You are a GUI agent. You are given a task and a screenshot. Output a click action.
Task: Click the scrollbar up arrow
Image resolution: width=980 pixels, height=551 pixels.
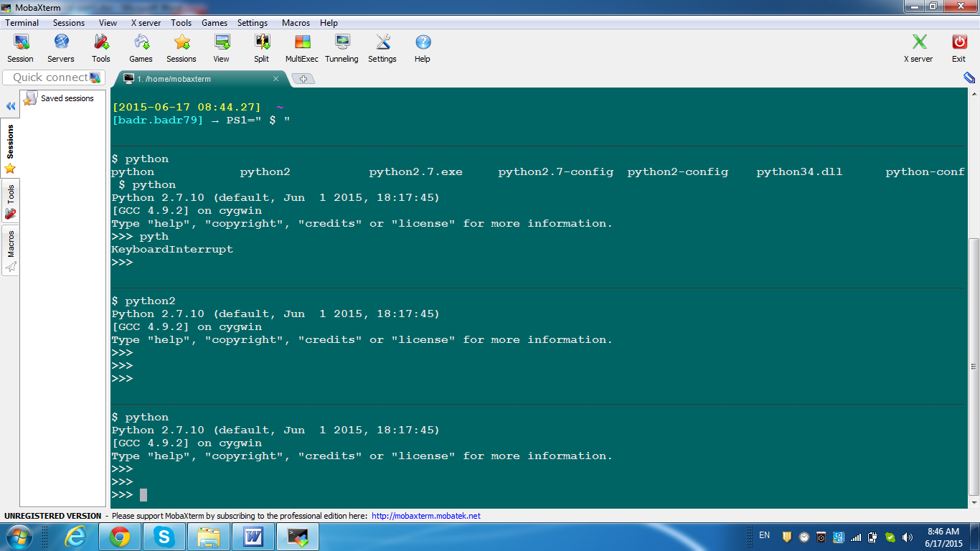click(x=974, y=93)
